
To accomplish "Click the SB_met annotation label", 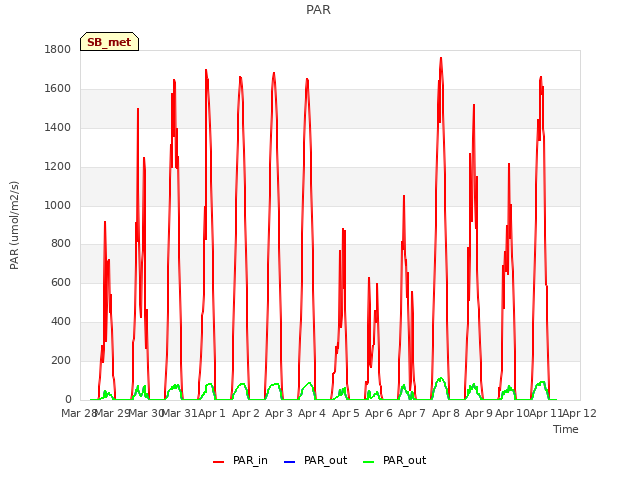I will (109, 42).
